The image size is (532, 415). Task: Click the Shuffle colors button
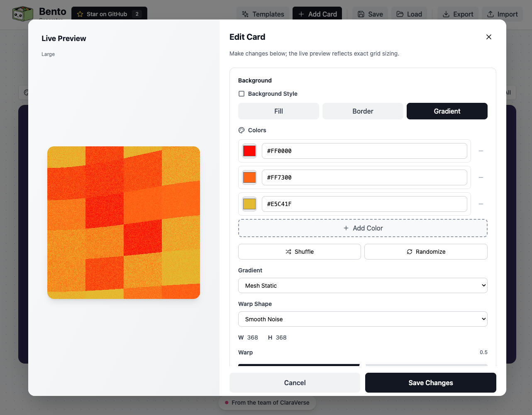[299, 252]
